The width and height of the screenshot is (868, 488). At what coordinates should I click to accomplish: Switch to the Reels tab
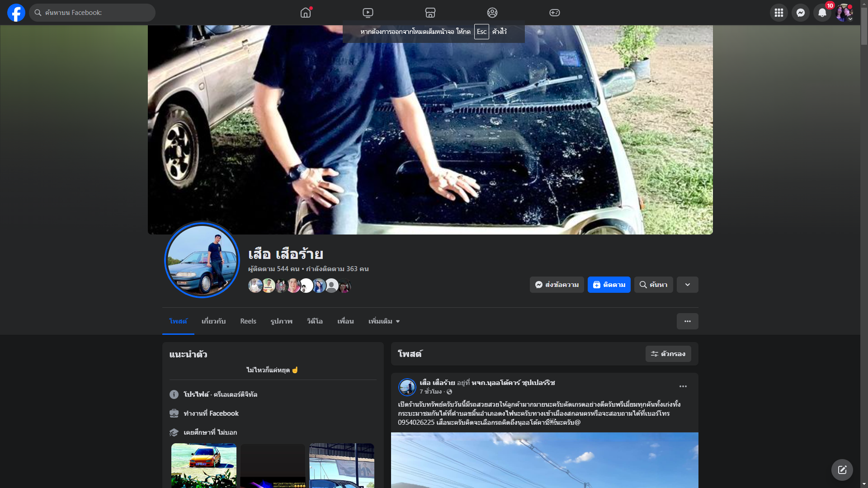248,321
